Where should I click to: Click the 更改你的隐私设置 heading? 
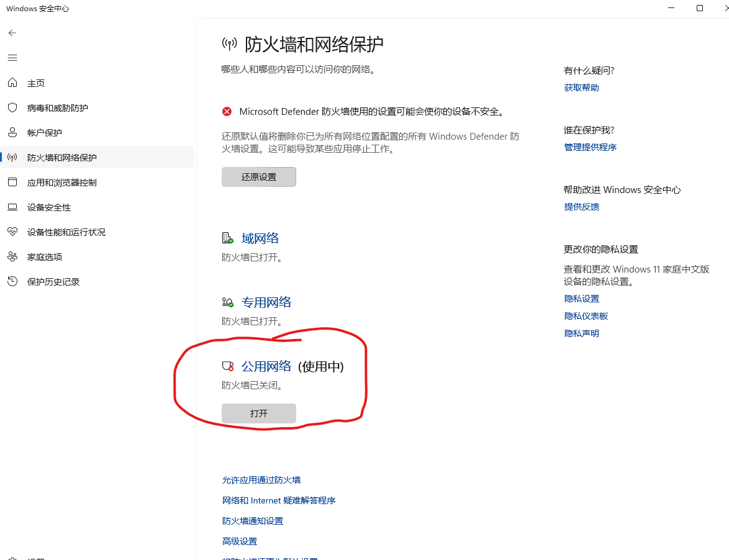600,250
